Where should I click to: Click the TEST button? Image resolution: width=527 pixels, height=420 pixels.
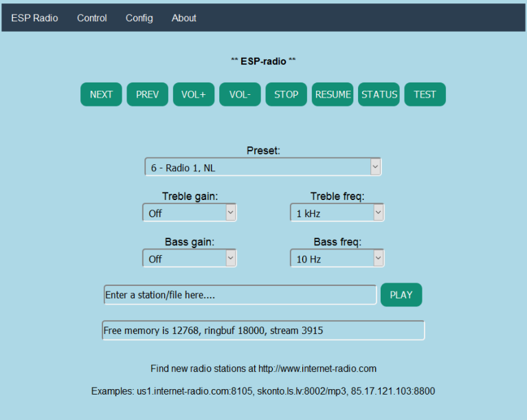(425, 95)
